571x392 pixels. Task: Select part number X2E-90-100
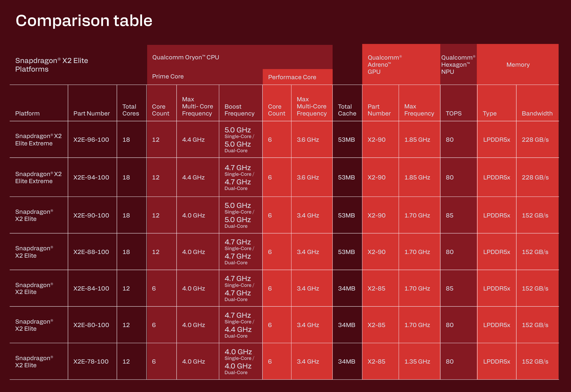pos(91,215)
